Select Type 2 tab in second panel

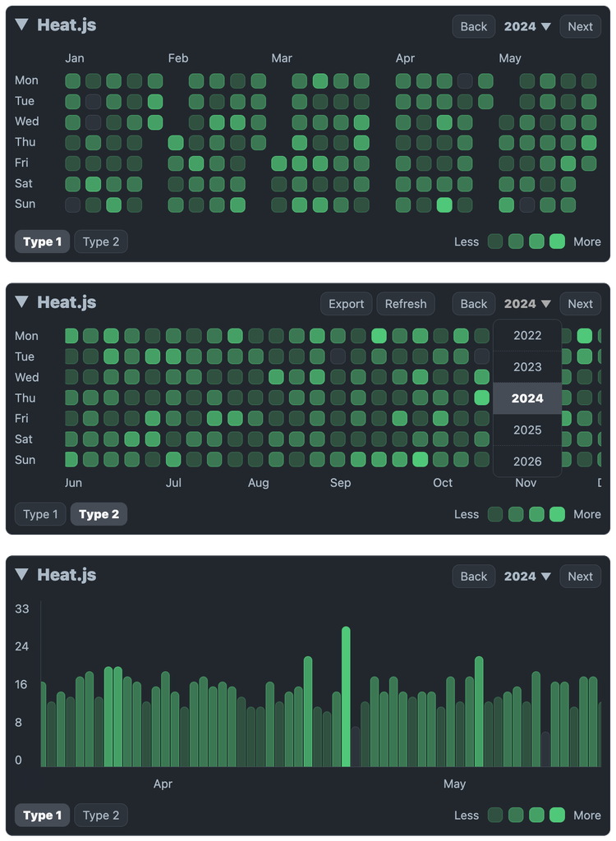coord(99,514)
